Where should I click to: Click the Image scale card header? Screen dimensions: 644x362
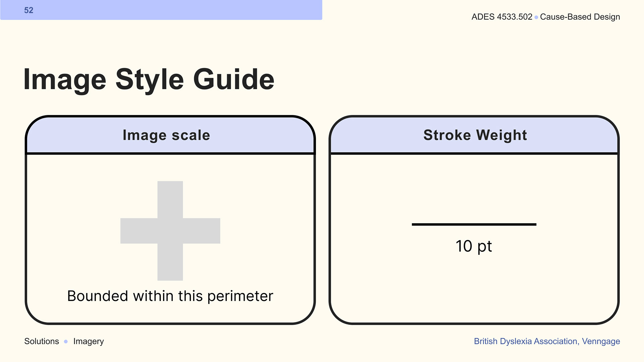[x=170, y=135]
